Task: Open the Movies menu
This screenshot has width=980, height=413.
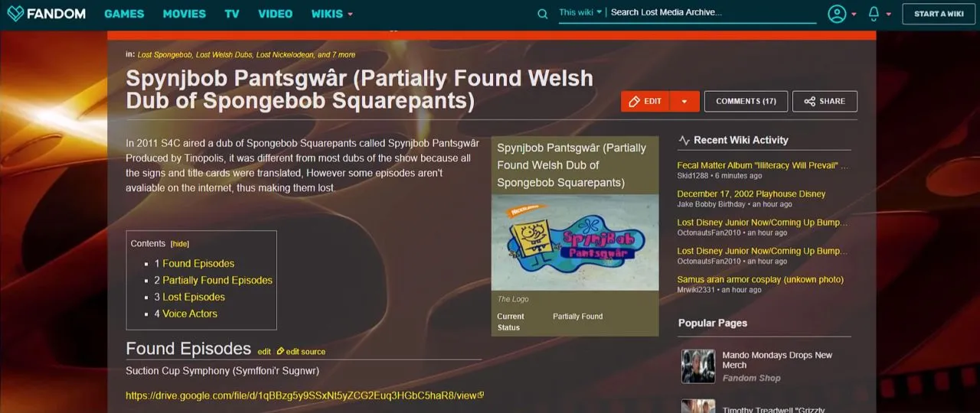Action: [x=185, y=14]
